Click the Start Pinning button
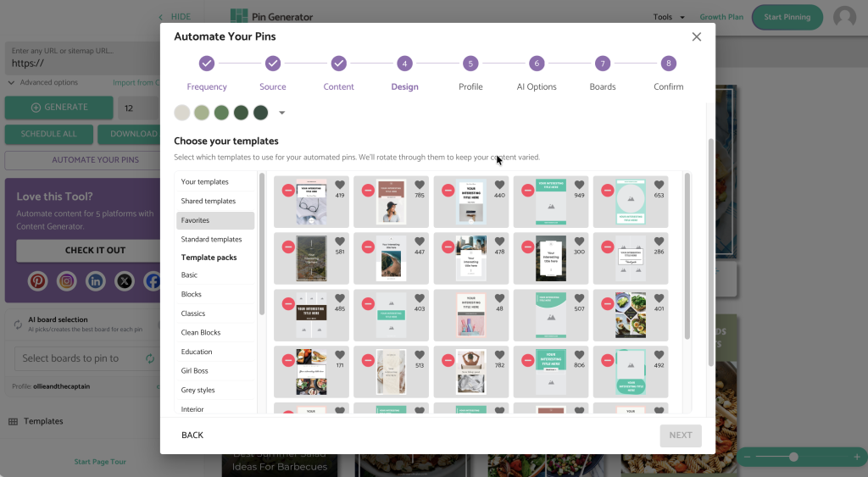868x477 pixels. [787, 17]
